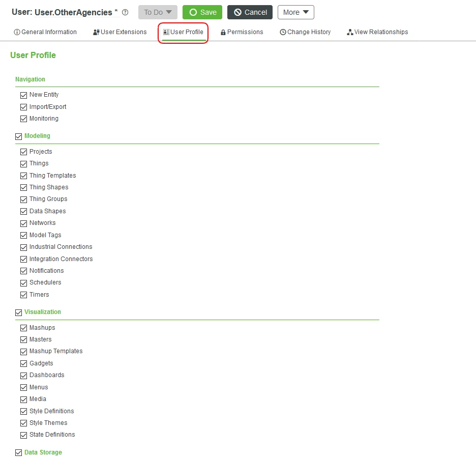Click the View Relationships node icon
The image size is (476, 457).
point(349,32)
